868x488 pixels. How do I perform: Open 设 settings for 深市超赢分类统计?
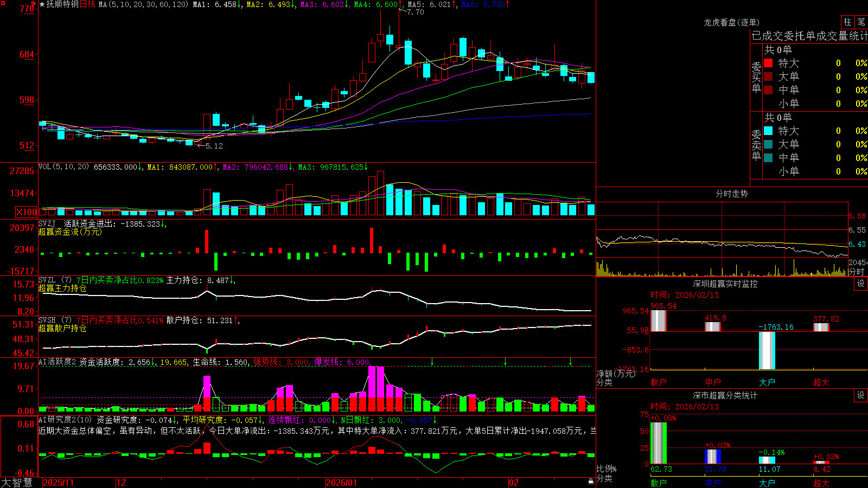click(x=861, y=395)
